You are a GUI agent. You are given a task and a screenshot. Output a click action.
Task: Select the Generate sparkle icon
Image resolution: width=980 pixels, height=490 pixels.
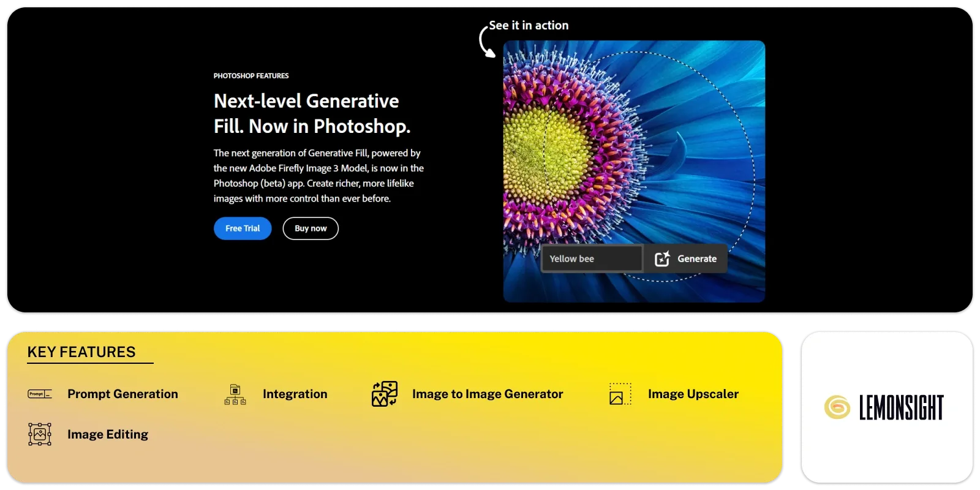(662, 258)
